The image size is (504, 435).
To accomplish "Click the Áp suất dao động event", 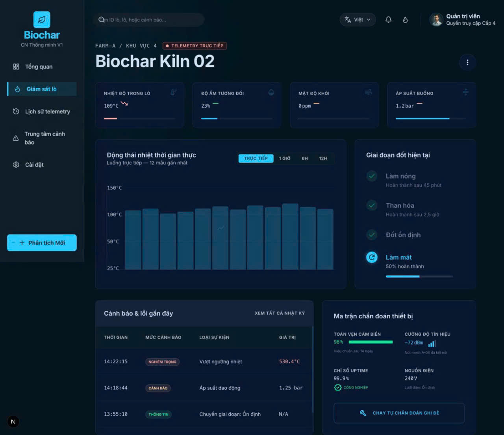I will [x=220, y=388].
